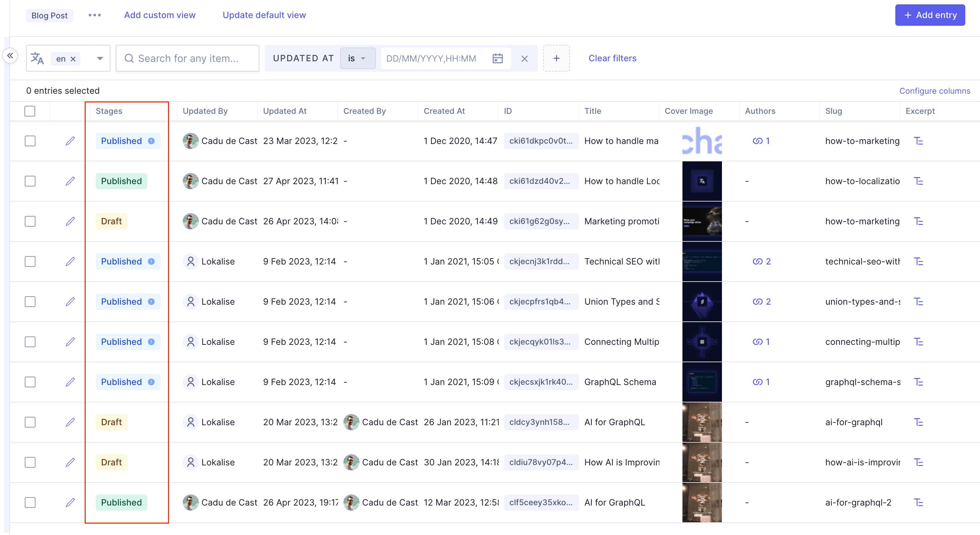Open the calendar date picker icon
980x535 pixels.
497,58
